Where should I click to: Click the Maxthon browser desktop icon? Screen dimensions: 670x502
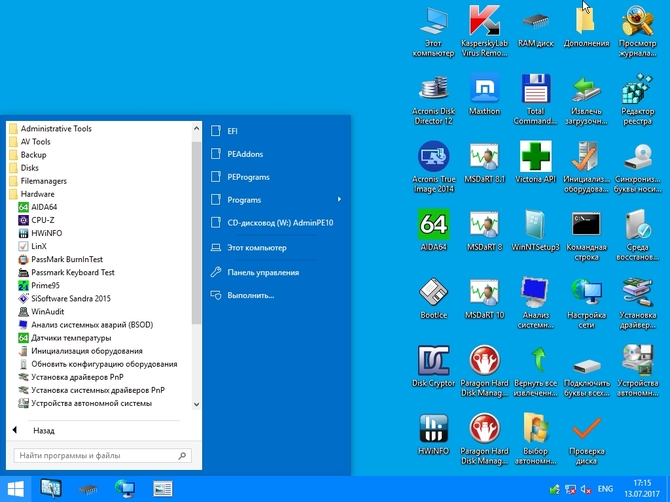coord(485,91)
